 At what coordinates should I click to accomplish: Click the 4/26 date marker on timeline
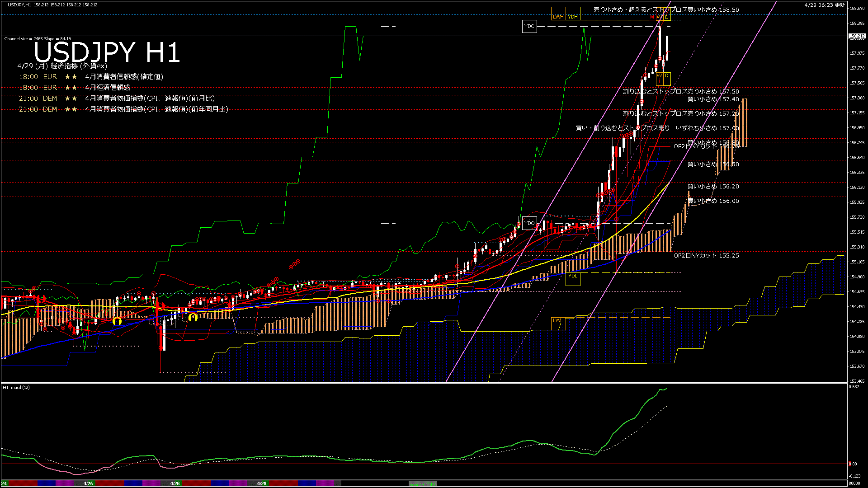click(175, 483)
